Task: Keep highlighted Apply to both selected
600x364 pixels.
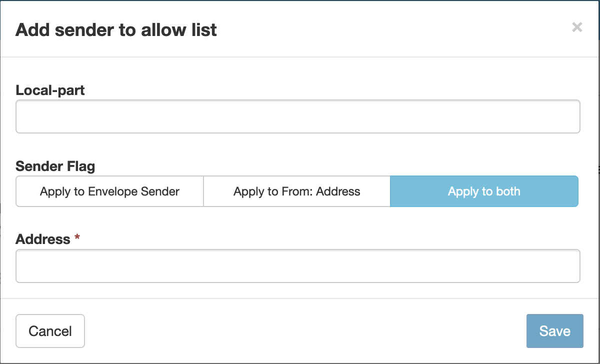Action: click(x=484, y=191)
